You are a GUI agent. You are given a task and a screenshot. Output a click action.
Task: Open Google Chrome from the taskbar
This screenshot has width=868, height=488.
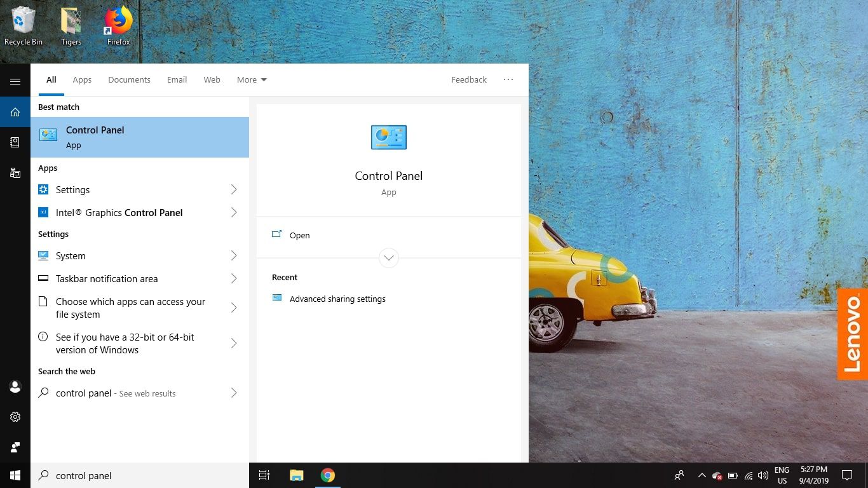[x=328, y=475]
